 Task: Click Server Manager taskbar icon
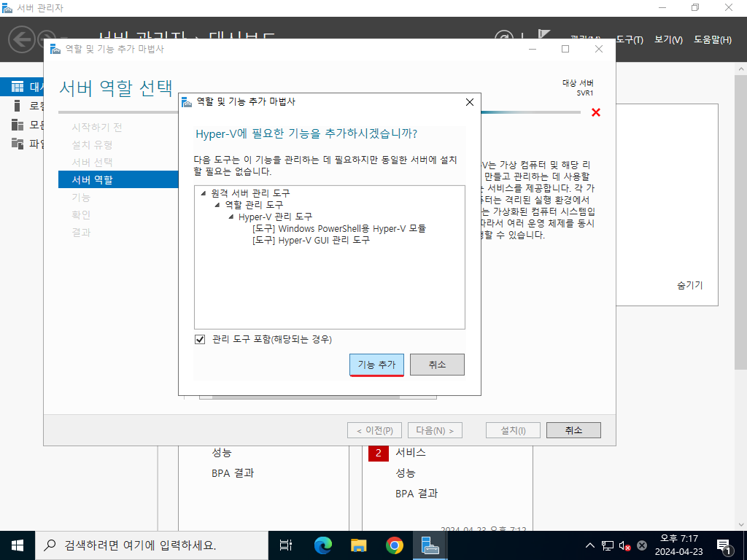point(430,545)
